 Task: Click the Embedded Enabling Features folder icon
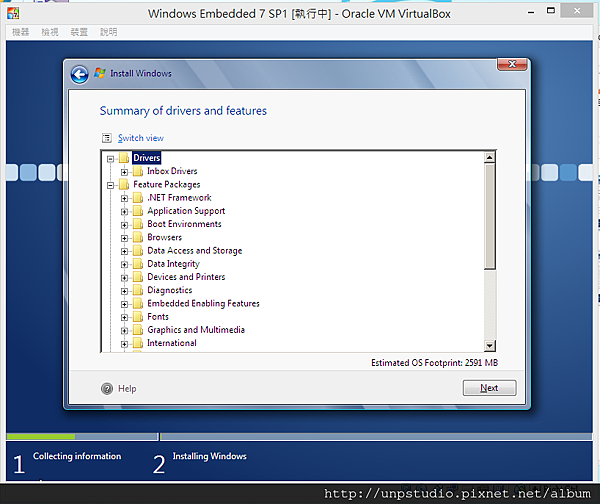(138, 303)
